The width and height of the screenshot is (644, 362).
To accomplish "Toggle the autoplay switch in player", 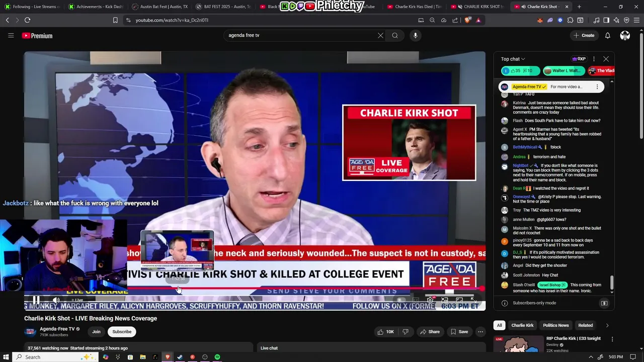I will 400,300.
